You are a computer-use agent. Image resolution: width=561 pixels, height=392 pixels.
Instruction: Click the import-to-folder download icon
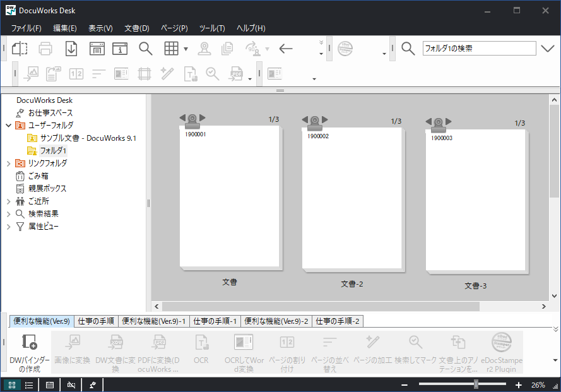(71, 49)
